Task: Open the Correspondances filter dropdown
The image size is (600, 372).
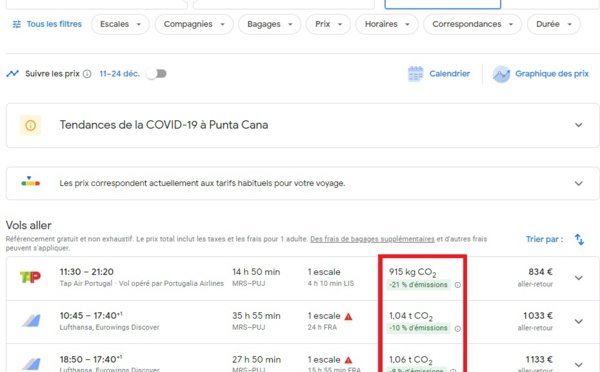Action: pos(472,24)
